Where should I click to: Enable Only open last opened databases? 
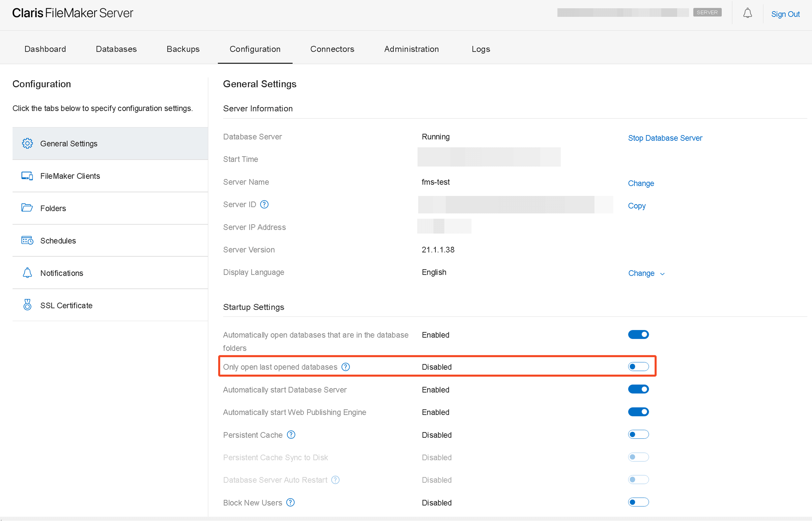tap(638, 367)
